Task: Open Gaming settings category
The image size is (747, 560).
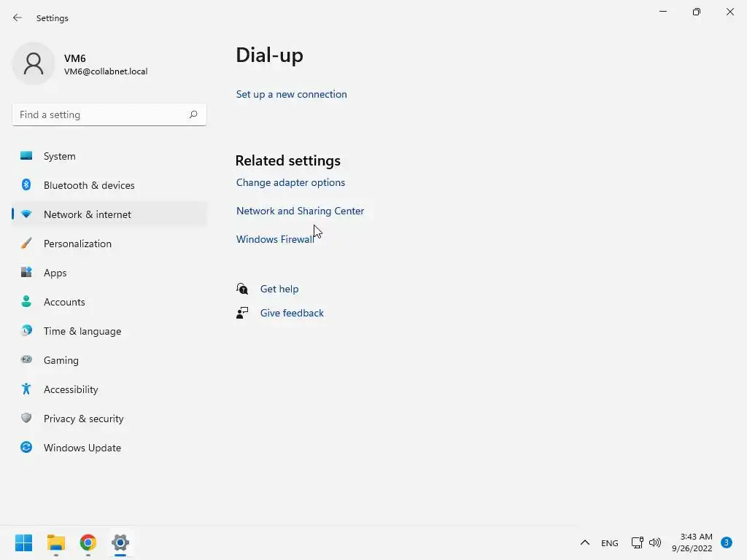Action: [109, 360]
